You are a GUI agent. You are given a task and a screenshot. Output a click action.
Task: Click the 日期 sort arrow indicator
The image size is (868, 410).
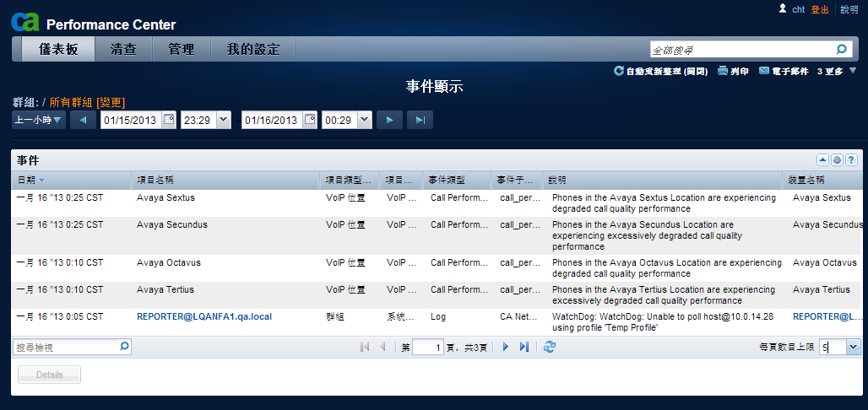(x=42, y=181)
